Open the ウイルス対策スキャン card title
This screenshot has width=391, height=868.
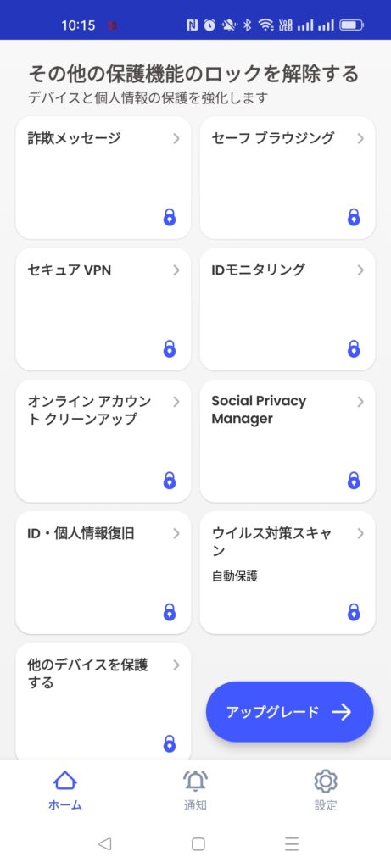pos(271,542)
